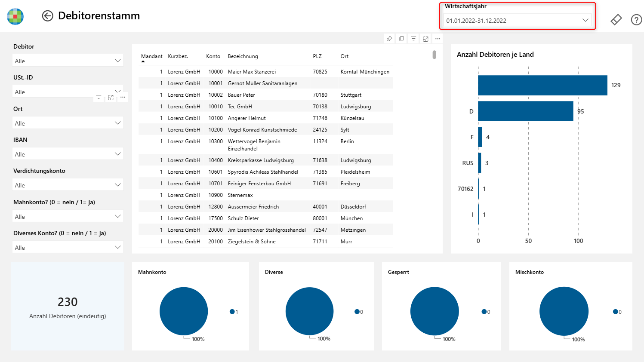
Task: Click the Diverse pie legend marker 0
Action: [357, 312]
